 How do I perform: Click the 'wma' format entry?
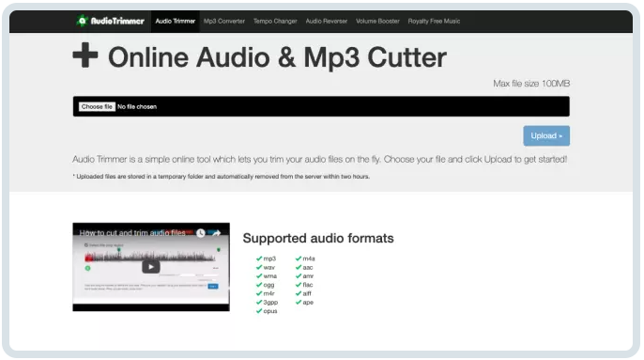[267, 276]
